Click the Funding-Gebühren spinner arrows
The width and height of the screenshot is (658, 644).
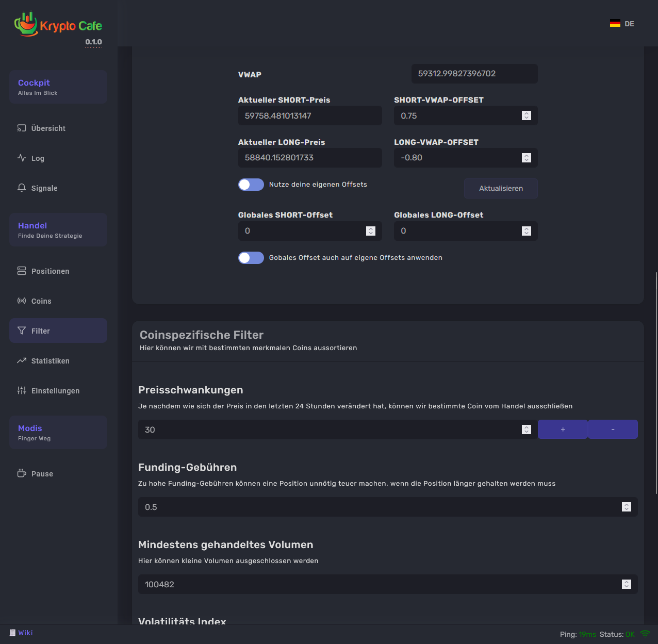click(x=626, y=507)
